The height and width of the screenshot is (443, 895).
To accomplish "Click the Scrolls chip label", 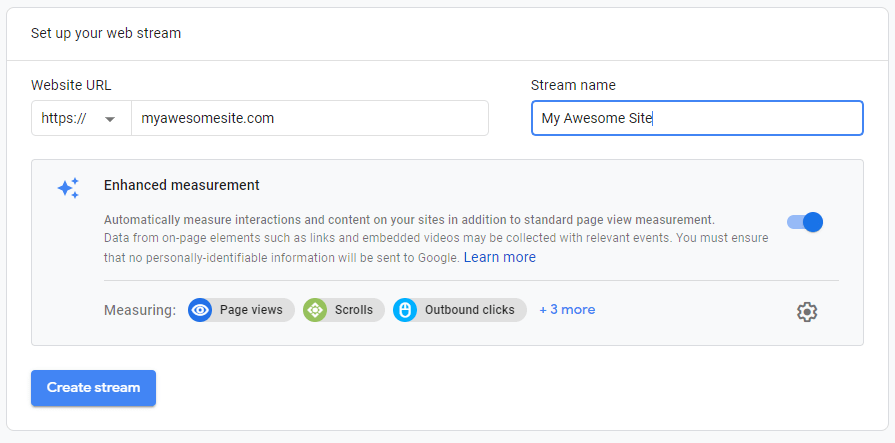I will pos(354,310).
